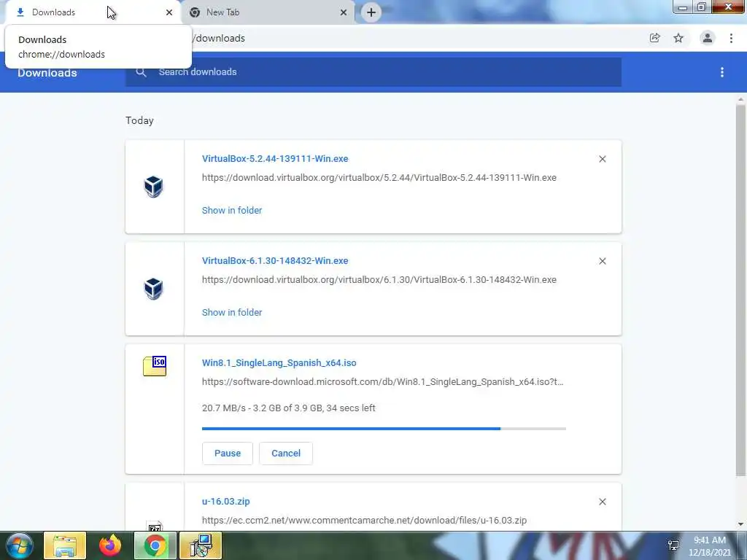Click the Today date heading
The image size is (747, 560).
pos(139,120)
